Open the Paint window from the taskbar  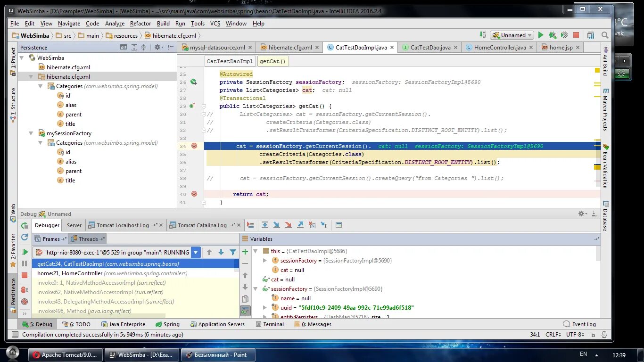pyautogui.click(x=218, y=355)
